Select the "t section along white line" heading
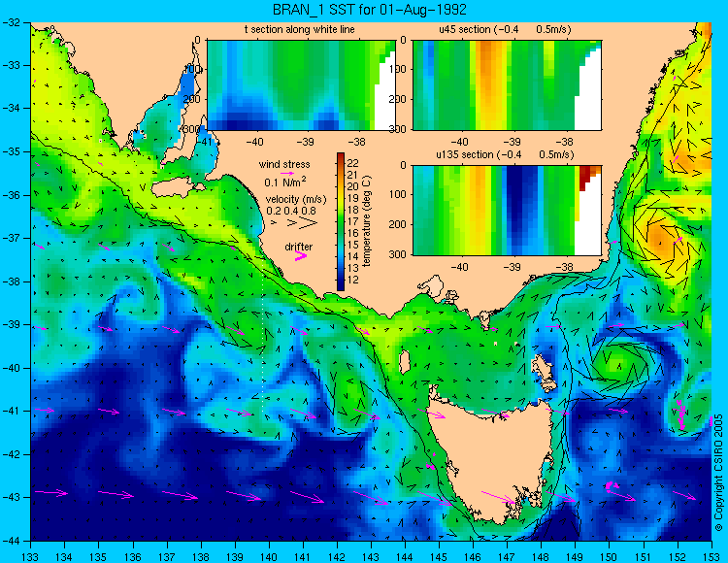Image resolution: width=728 pixels, height=563 pixels. tap(300, 30)
